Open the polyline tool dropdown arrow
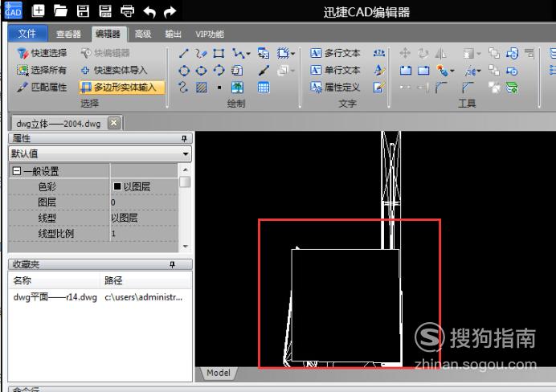This screenshot has width=556, height=392. click(x=248, y=54)
